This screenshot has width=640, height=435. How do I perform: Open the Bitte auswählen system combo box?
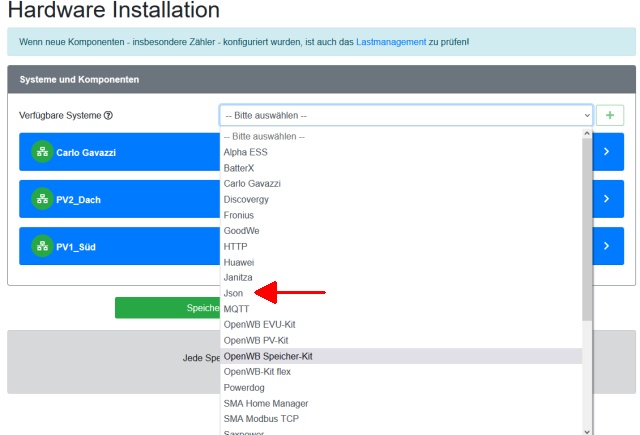point(406,115)
